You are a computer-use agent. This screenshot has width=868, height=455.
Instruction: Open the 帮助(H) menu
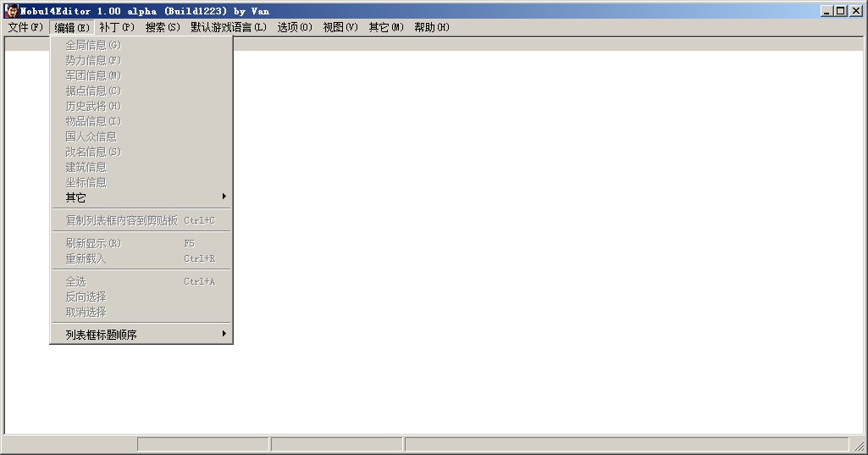tap(432, 27)
